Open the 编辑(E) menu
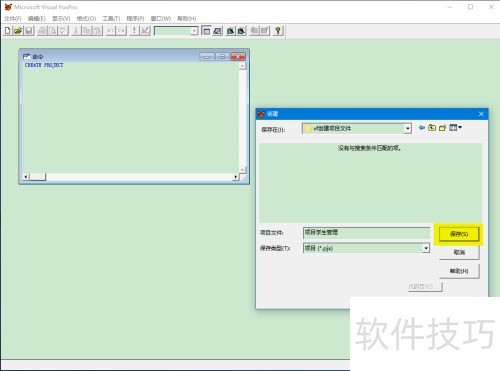The height and width of the screenshot is (371, 500). (x=37, y=18)
